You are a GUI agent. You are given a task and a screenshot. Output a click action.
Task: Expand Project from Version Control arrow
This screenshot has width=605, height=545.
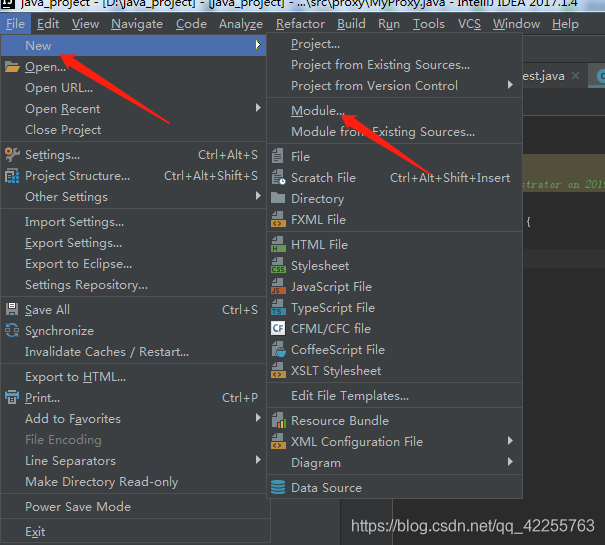pos(510,85)
